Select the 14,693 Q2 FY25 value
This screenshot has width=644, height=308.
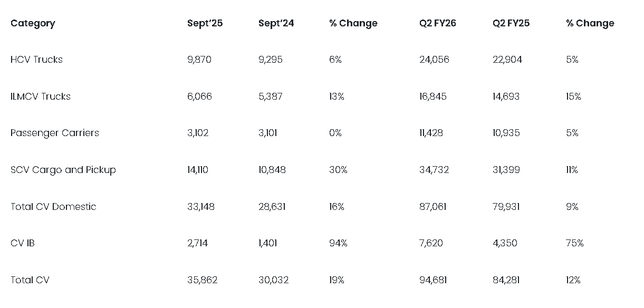click(506, 97)
